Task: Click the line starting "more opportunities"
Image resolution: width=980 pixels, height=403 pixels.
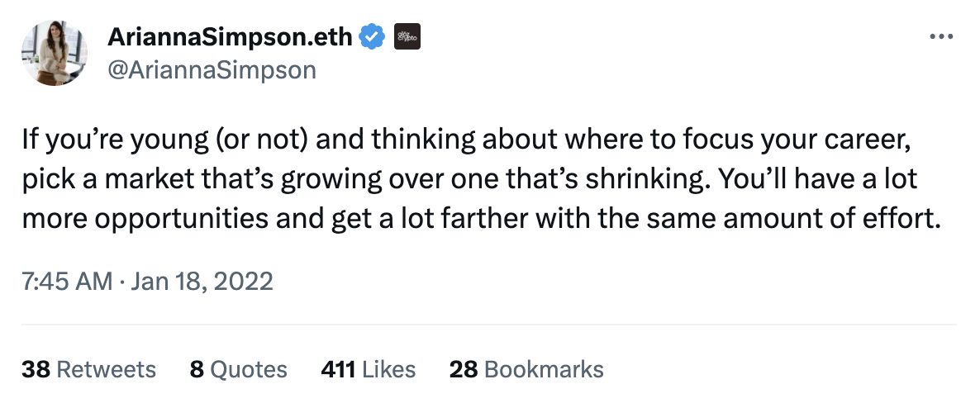Action: (x=482, y=220)
